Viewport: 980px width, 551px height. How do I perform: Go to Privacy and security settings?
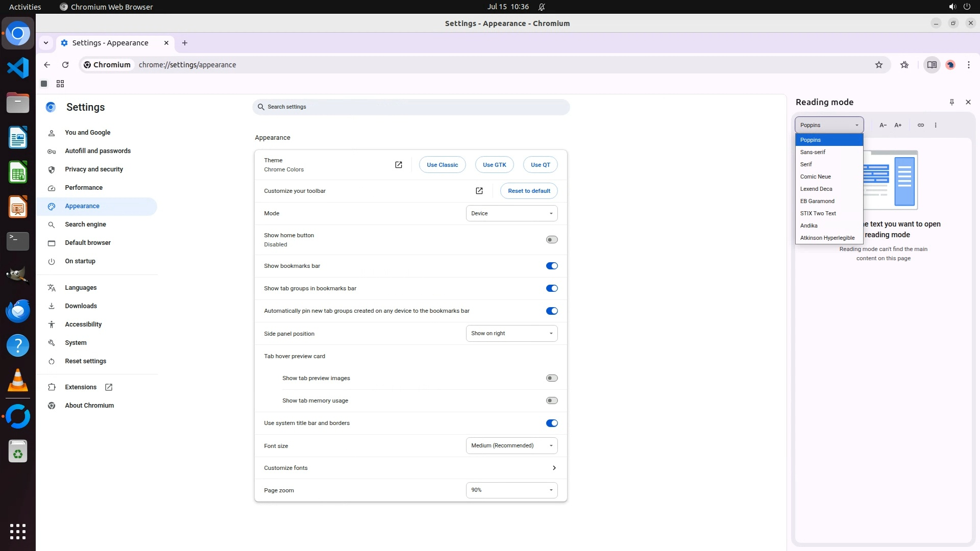tap(94, 169)
